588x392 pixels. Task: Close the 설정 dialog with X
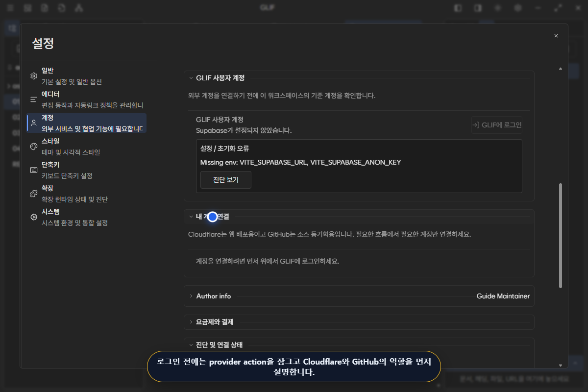[556, 36]
